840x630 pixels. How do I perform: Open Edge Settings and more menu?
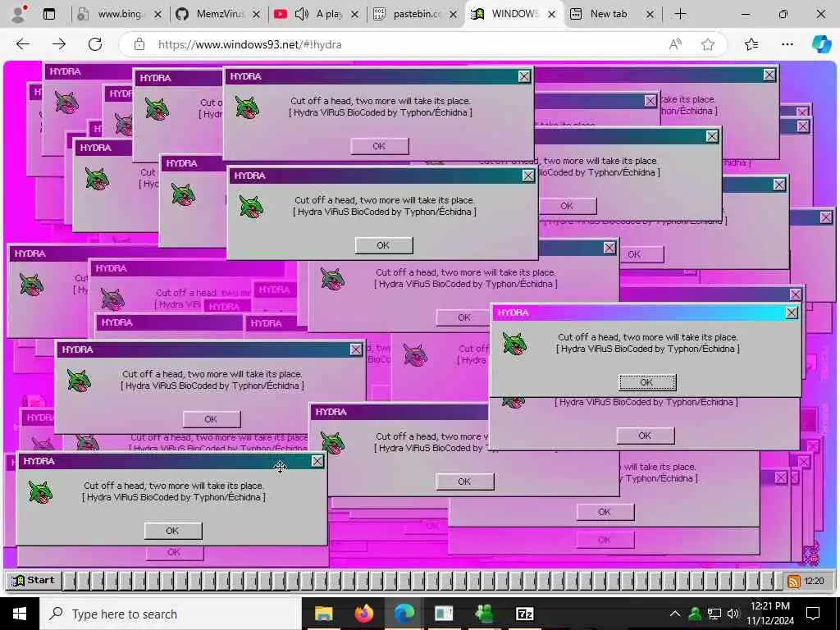click(787, 44)
